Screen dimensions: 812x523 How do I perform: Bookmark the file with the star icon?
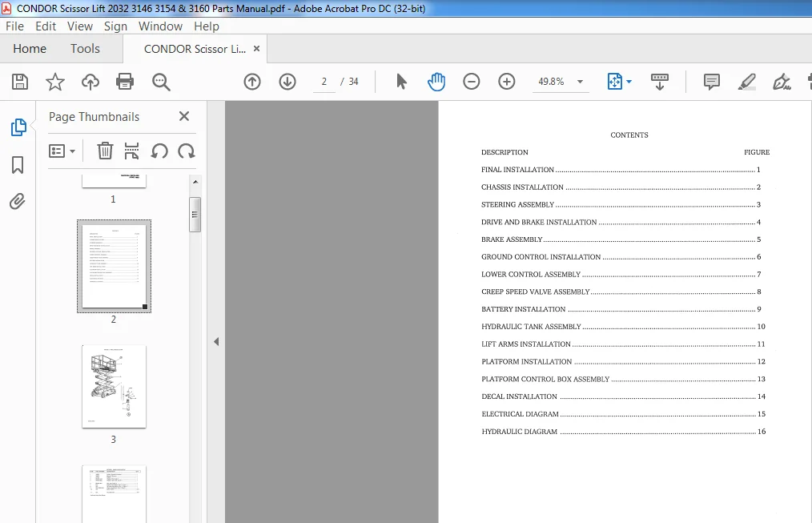pyautogui.click(x=55, y=82)
